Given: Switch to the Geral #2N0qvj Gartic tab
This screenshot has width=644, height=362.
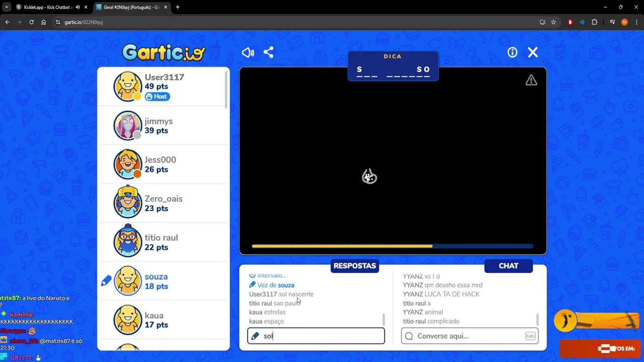Looking at the screenshot, I should tap(132, 7).
